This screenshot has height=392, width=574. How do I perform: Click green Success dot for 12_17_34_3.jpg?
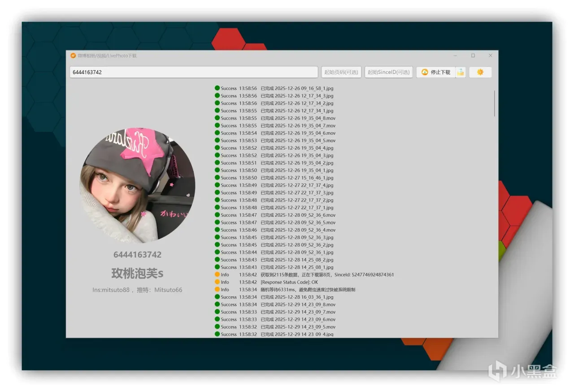[x=217, y=95]
